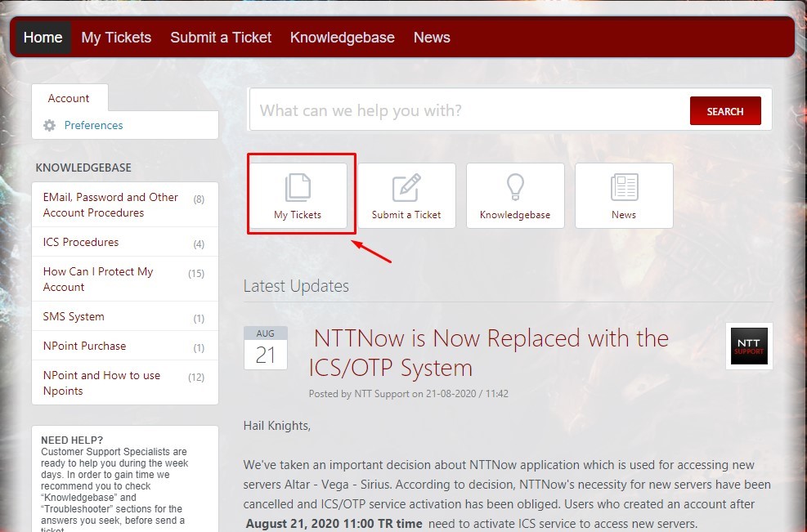This screenshot has height=532, width=807.
Task: Open the Preferences link
Action: 94,126
